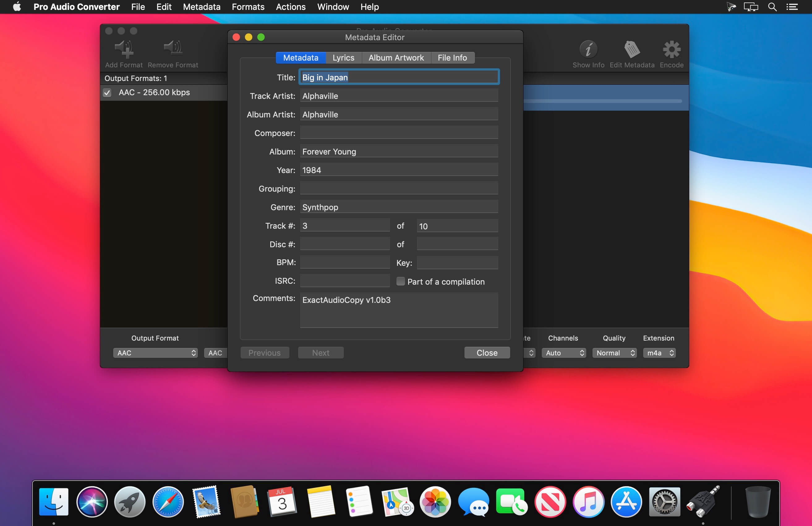Click the Close button

[x=486, y=353]
